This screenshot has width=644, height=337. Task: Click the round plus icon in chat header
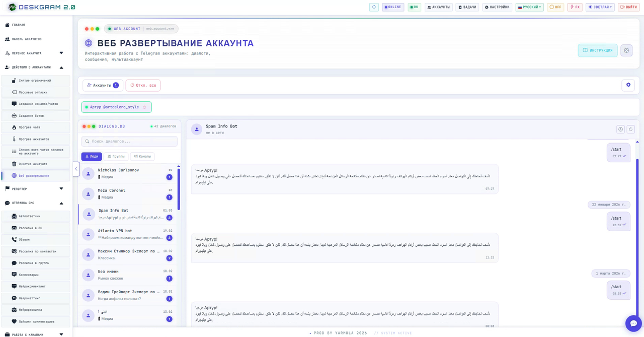click(x=620, y=129)
